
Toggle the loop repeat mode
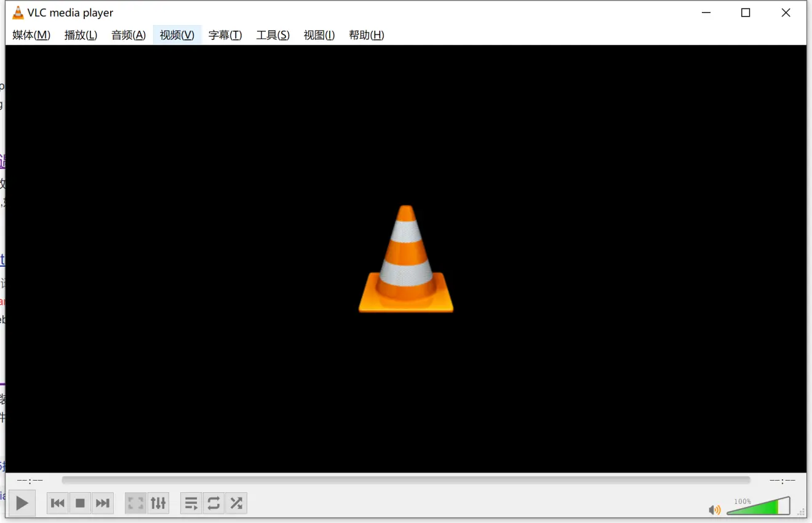click(213, 504)
